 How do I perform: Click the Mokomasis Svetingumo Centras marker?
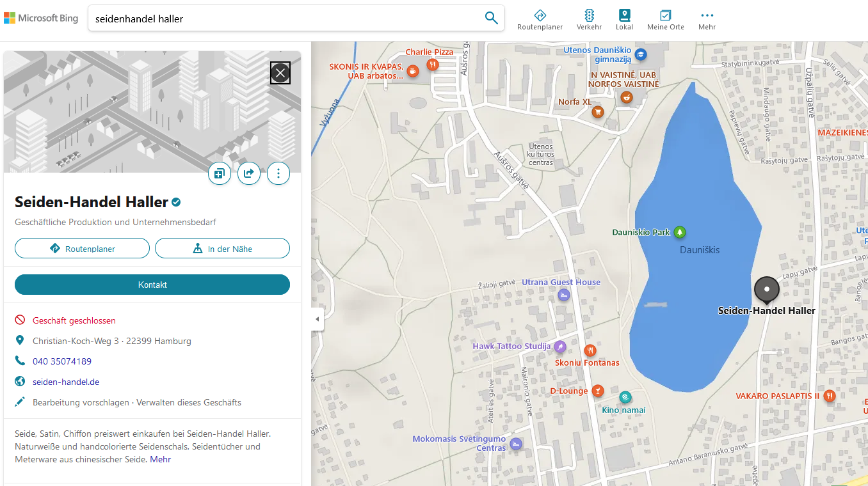pyautogui.click(x=516, y=443)
